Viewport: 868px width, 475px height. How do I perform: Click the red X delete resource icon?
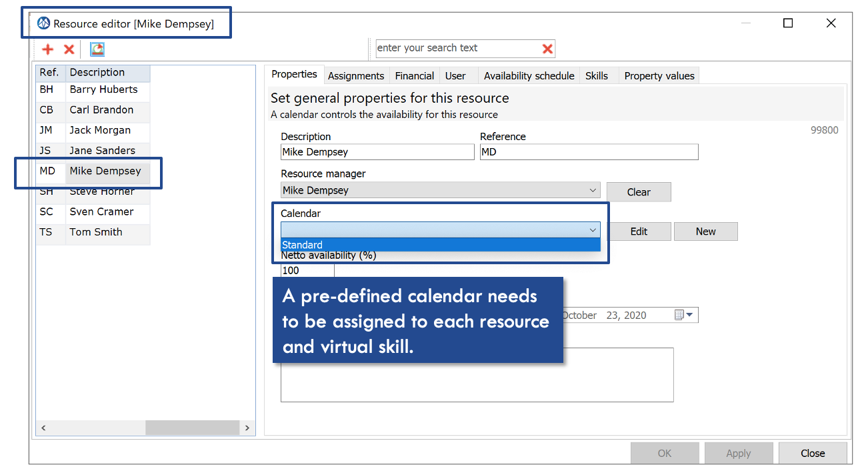pos(69,49)
